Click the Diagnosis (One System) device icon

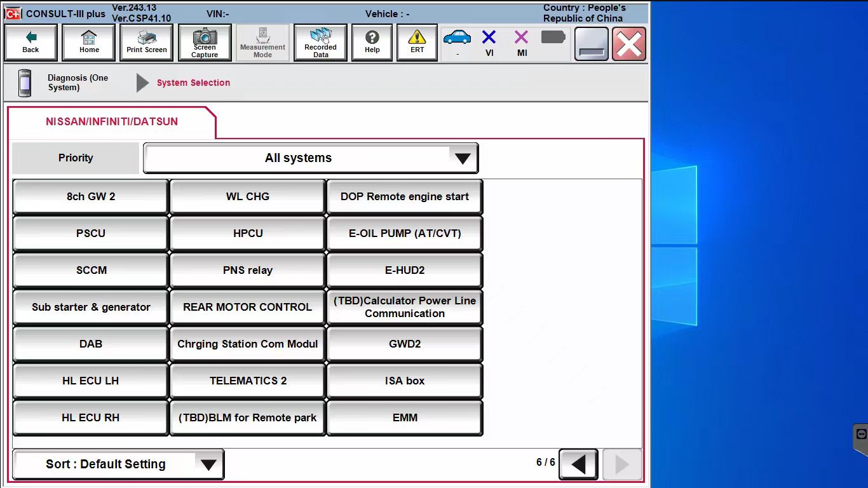click(25, 83)
